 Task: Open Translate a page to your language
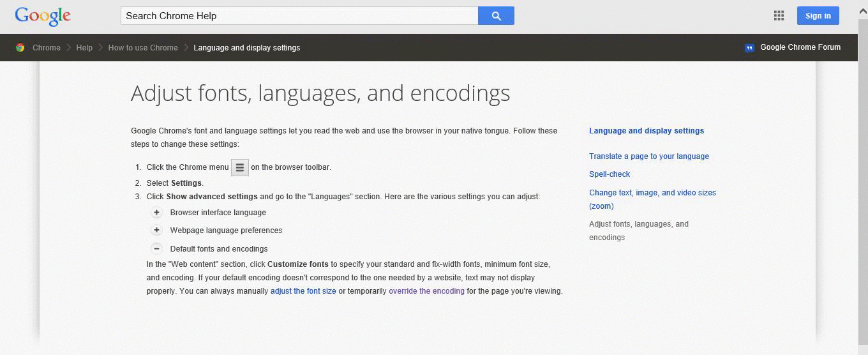click(649, 156)
